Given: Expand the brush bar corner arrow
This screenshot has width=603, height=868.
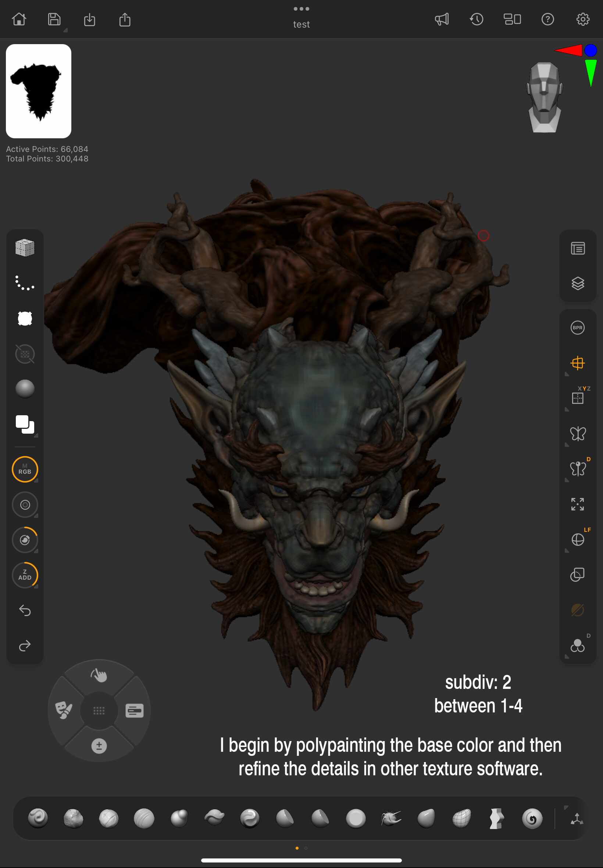Looking at the screenshot, I should point(565,808).
